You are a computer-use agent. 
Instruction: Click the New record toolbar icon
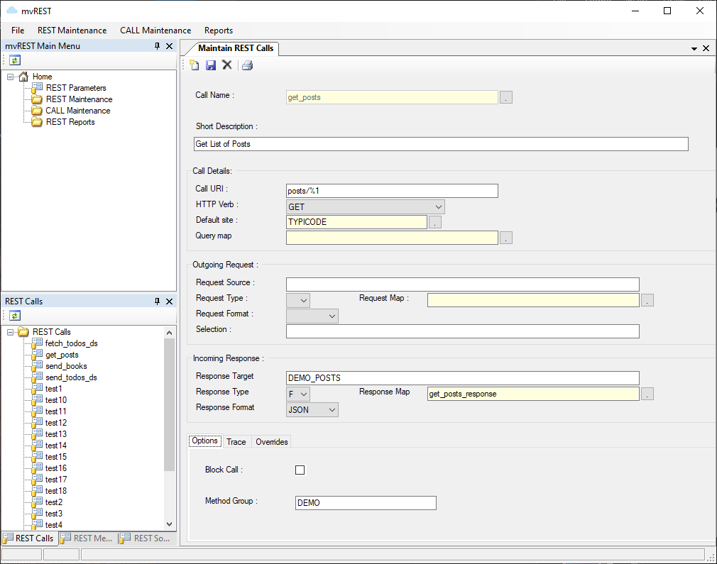(195, 66)
